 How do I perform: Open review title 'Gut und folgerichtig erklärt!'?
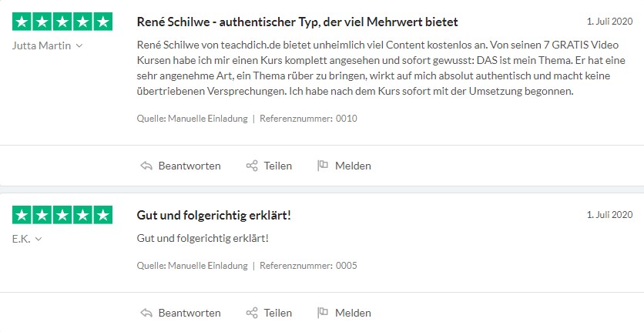click(x=213, y=216)
